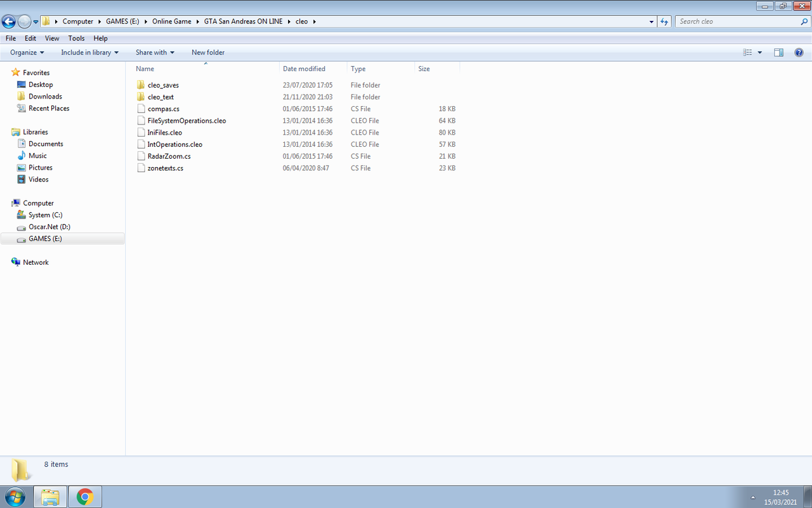Open Share with dropdown
The image size is (812, 508).
155,53
